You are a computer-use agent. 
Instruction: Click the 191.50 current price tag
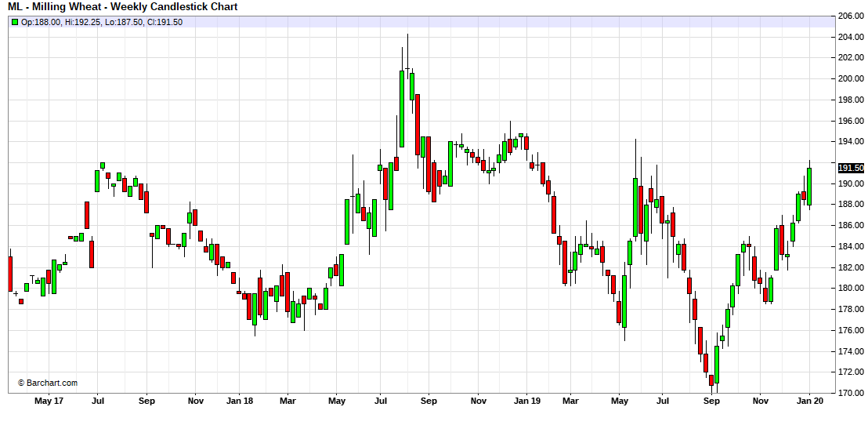850,168
